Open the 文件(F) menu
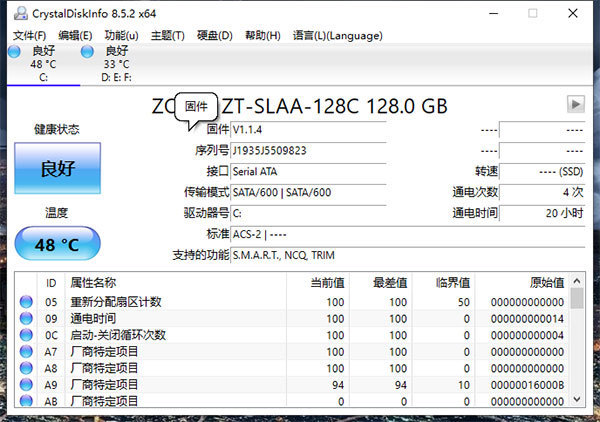 coord(29,36)
